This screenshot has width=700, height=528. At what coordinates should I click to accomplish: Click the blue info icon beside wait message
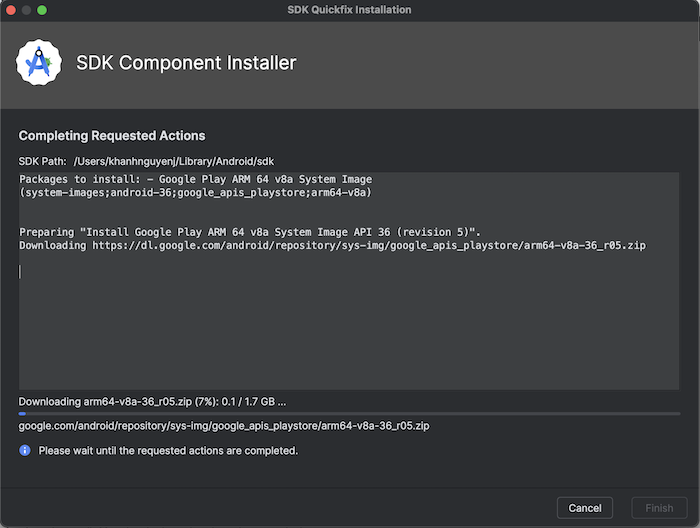[x=25, y=450]
